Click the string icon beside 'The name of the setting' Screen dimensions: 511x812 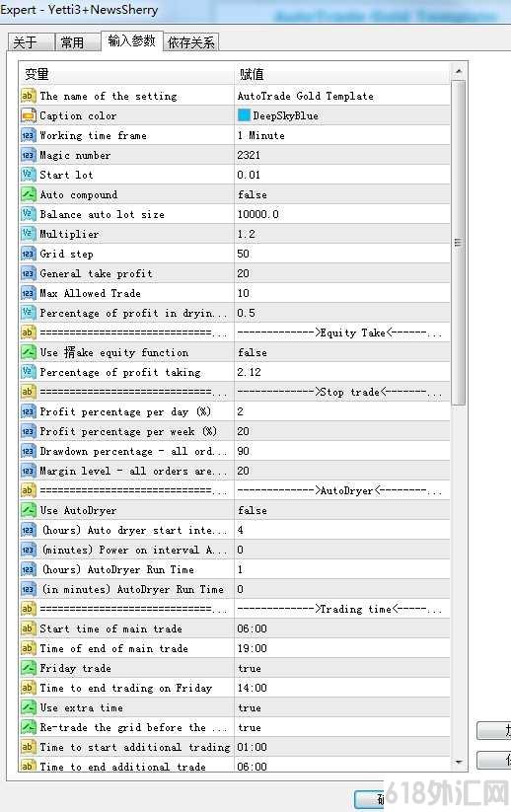28,96
